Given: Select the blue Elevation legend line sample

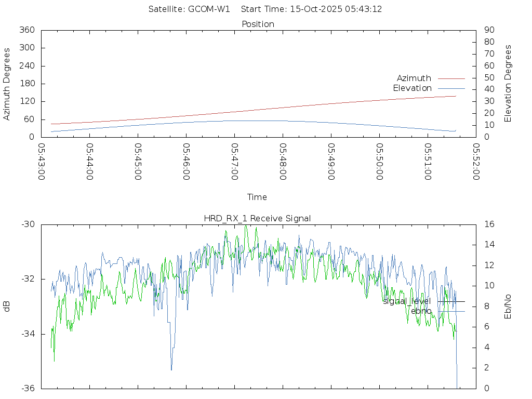Looking at the screenshot, I should (x=451, y=88).
